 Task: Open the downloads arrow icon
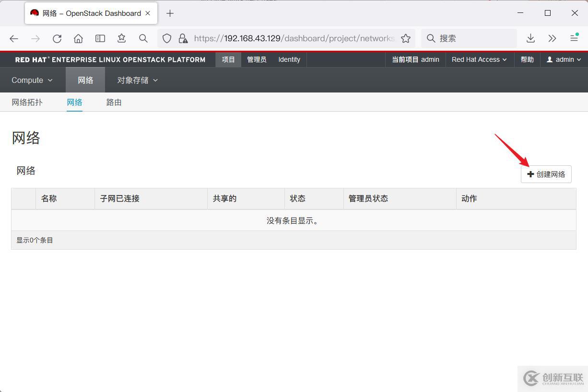530,38
